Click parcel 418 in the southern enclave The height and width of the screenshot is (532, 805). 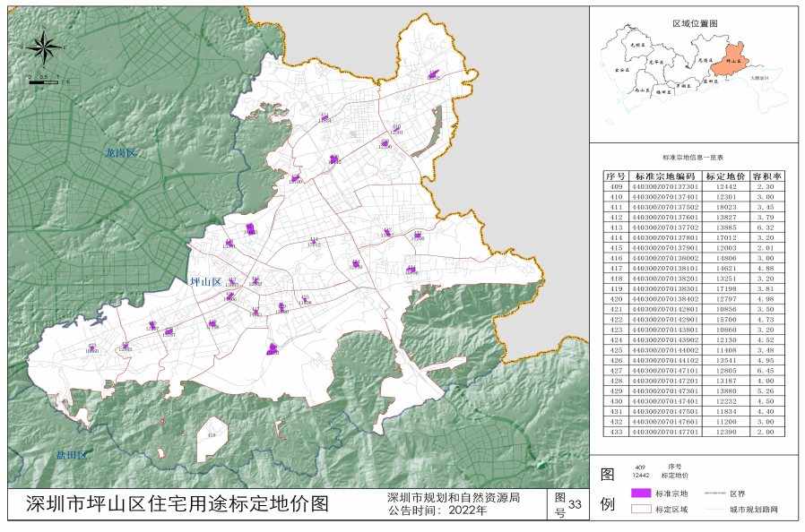pos(212,435)
